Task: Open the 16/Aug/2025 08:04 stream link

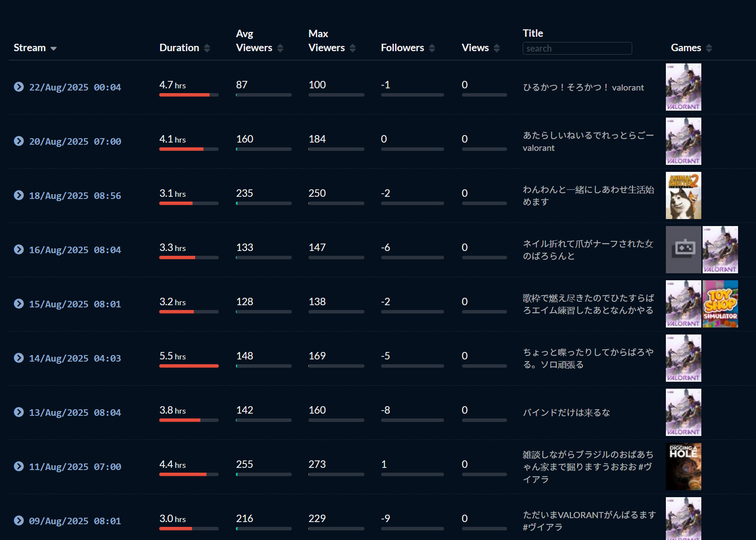Action: pyautogui.click(x=75, y=250)
